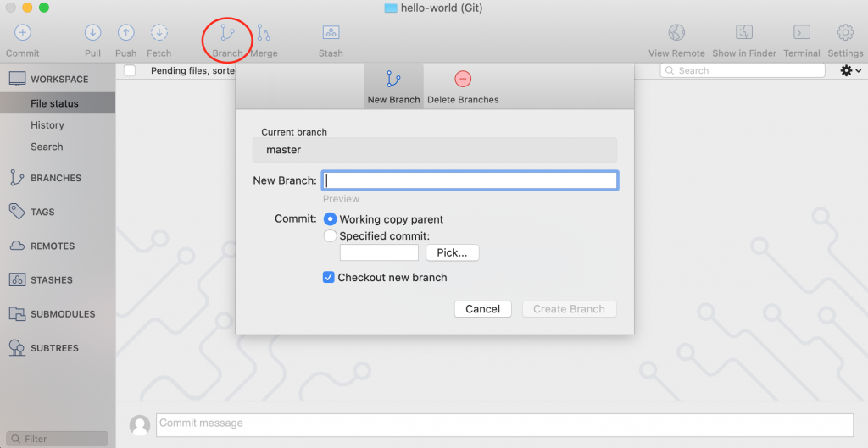Click into the New Branch name field

[x=470, y=180]
